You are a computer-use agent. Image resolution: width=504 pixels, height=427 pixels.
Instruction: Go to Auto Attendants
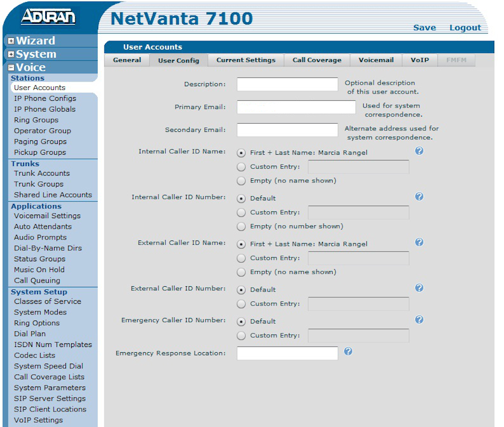click(x=43, y=226)
